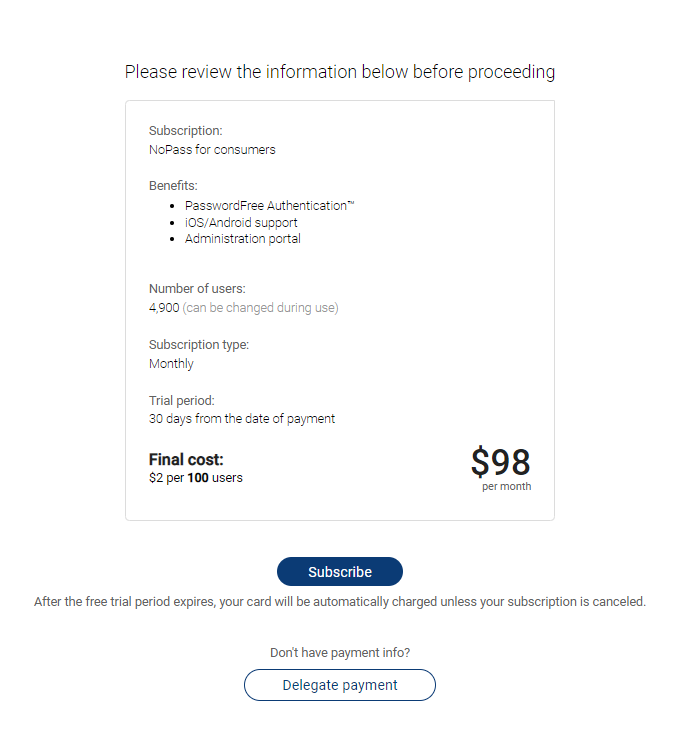Select the NoPass for consumers text
This screenshot has height=749, width=689.
[x=212, y=150]
